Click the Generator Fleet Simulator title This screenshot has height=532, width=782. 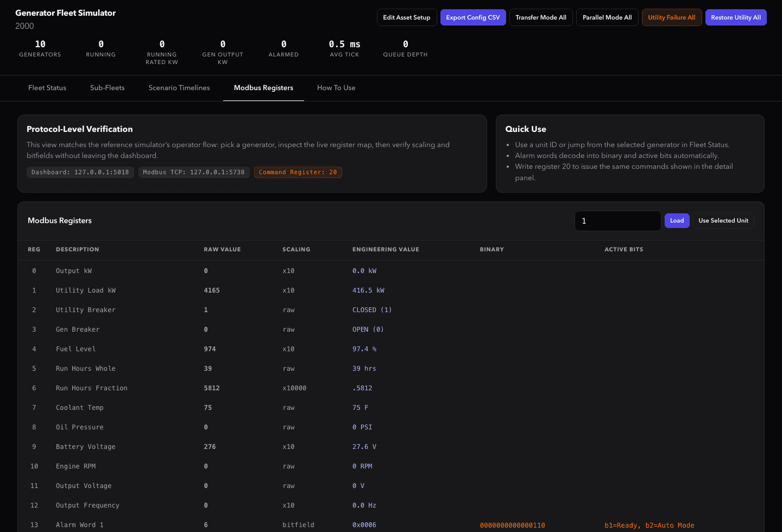[66, 13]
